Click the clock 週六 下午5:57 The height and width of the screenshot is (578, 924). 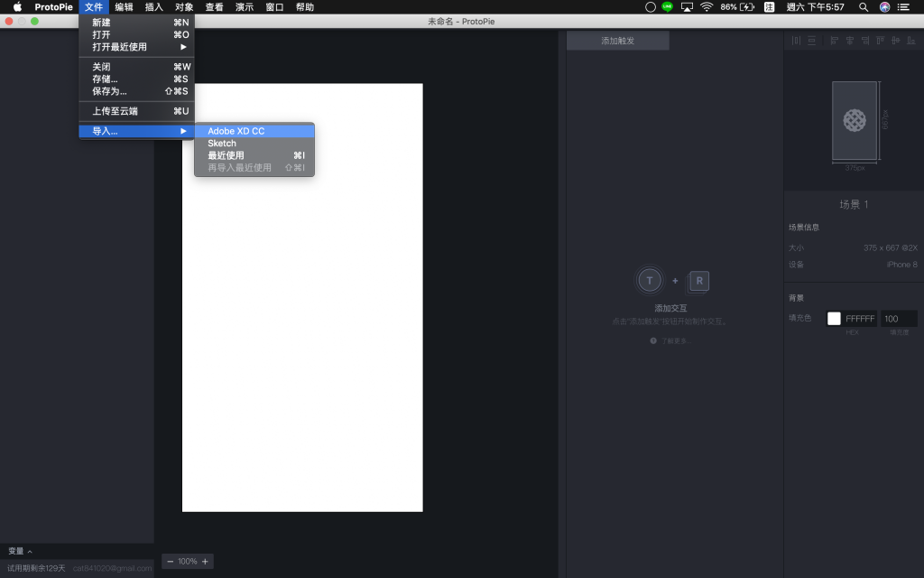pos(815,7)
